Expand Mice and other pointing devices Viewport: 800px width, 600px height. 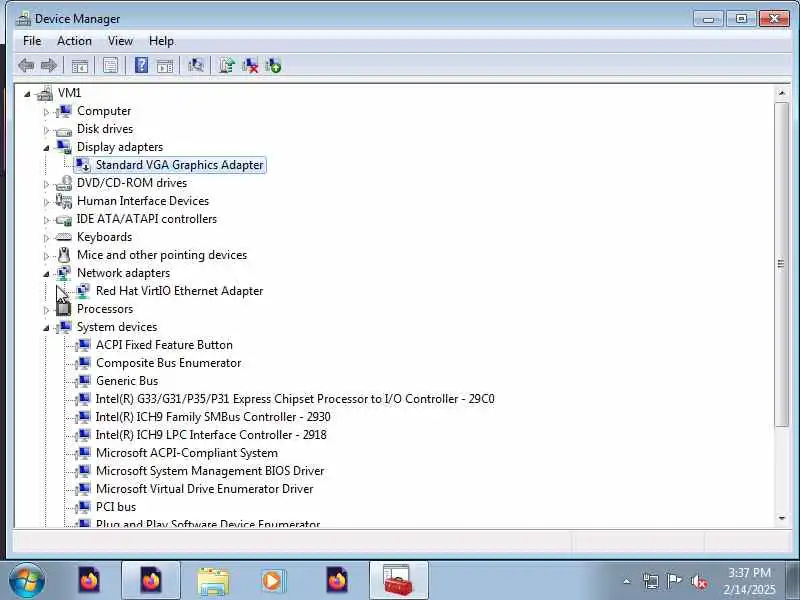point(46,256)
